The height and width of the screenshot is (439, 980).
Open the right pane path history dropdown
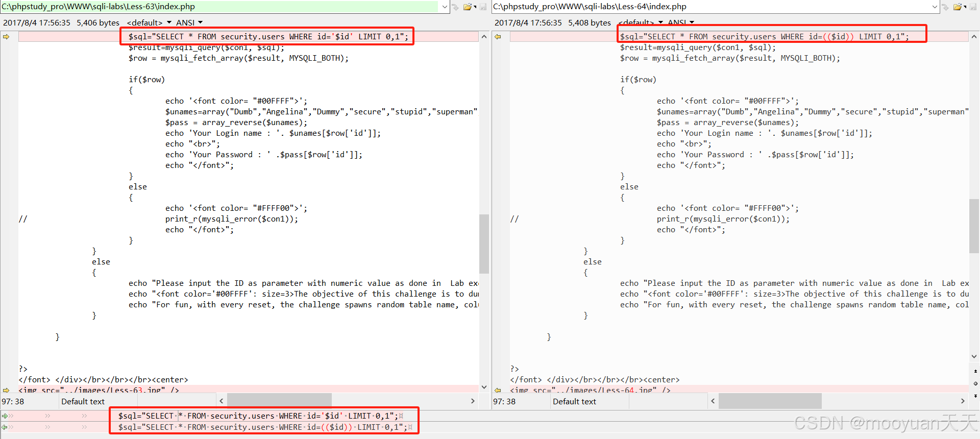(935, 7)
